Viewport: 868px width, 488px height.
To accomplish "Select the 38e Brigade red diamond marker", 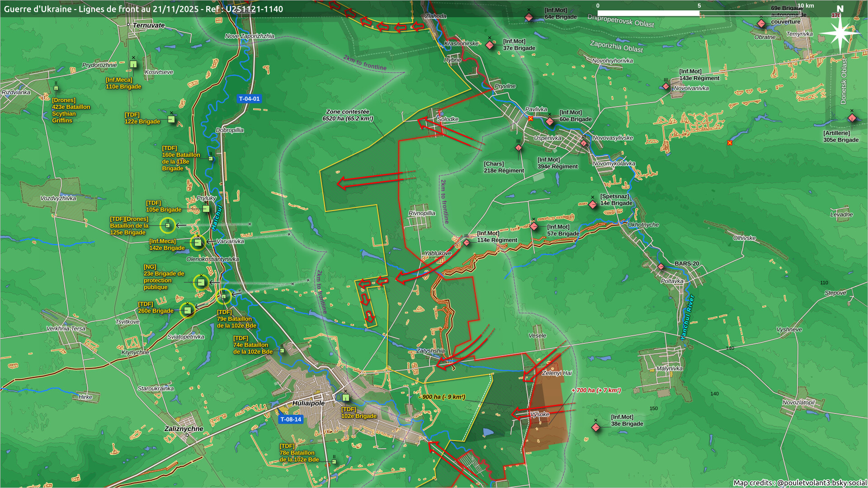I will pyautogui.click(x=596, y=427).
